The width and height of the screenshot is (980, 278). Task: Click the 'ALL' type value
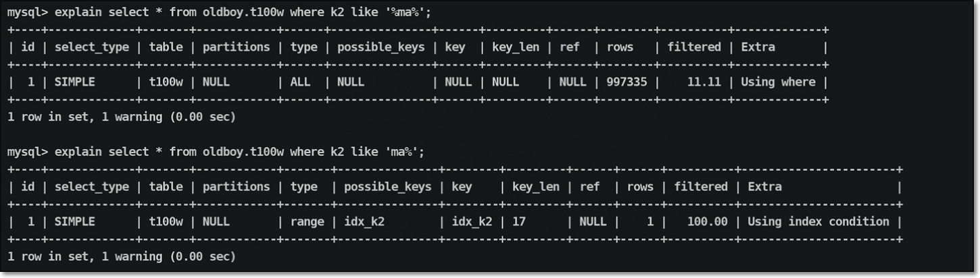(x=300, y=82)
